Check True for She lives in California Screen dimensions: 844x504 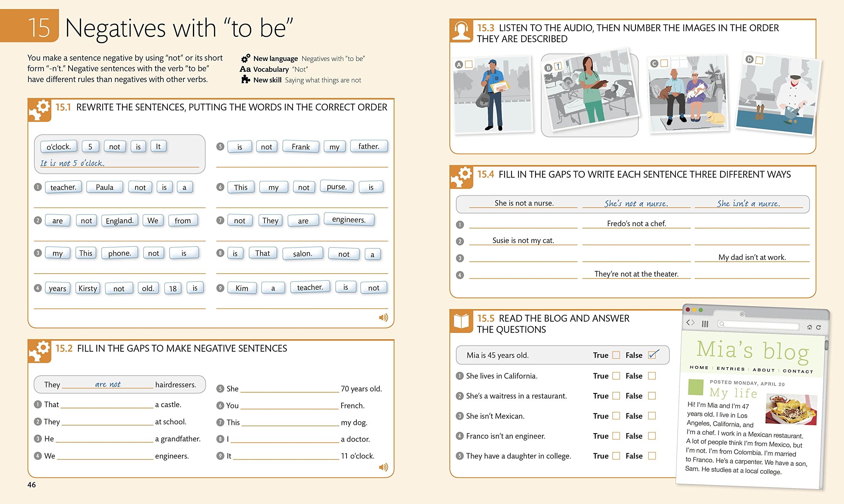pos(616,376)
